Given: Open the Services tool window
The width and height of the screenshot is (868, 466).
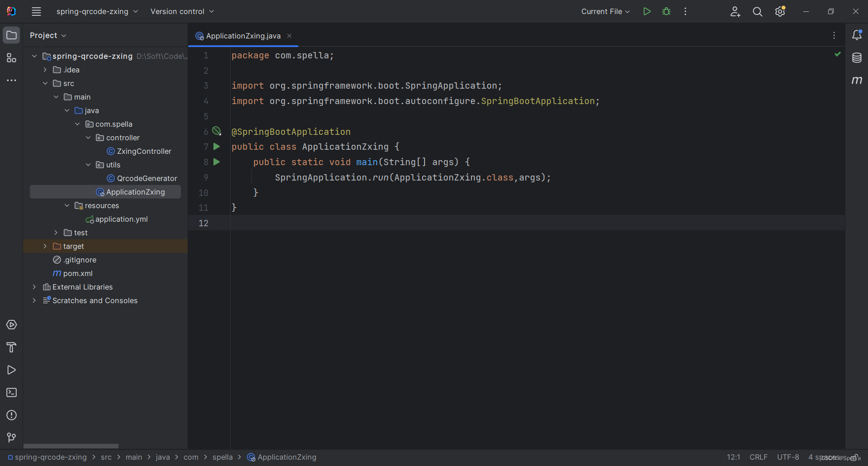Looking at the screenshot, I should pos(11,325).
